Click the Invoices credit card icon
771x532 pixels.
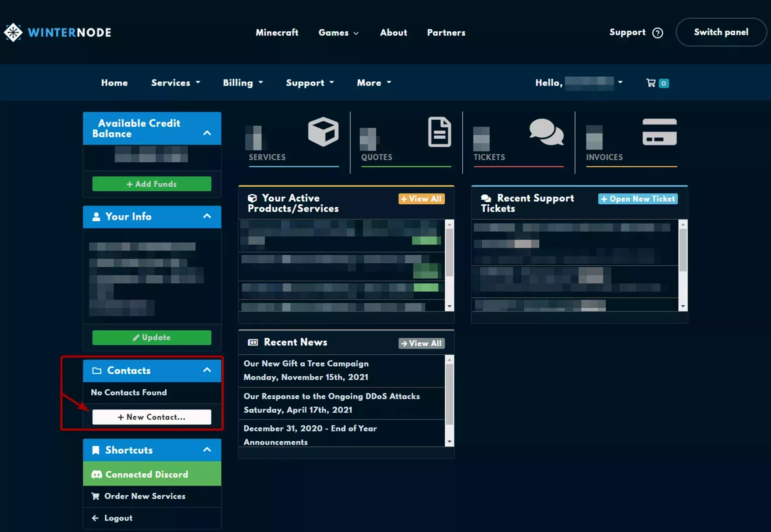[659, 132]
